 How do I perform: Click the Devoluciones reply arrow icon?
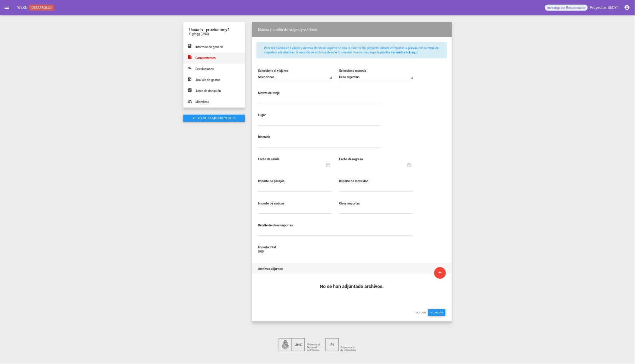tap(190, 68)
